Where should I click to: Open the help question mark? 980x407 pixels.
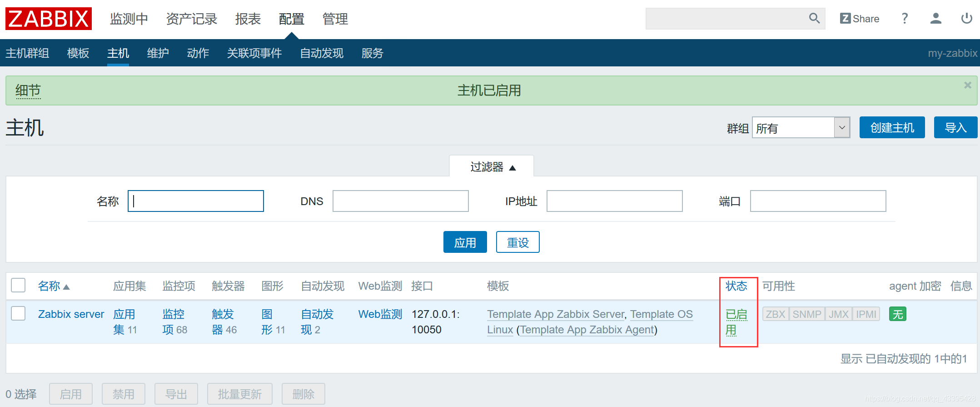pyautogui.click(x=905, y=19)
